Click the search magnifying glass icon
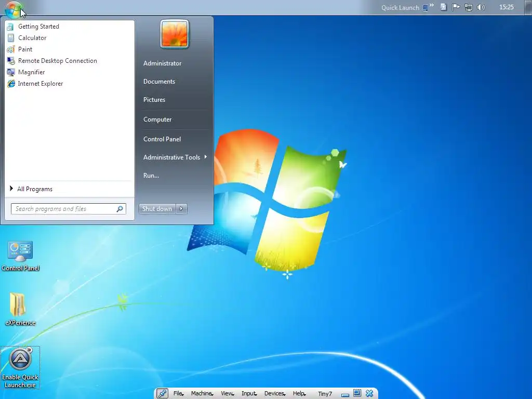Image resolution: width=532 pixels, height=399 pixels. pos(120,209)
